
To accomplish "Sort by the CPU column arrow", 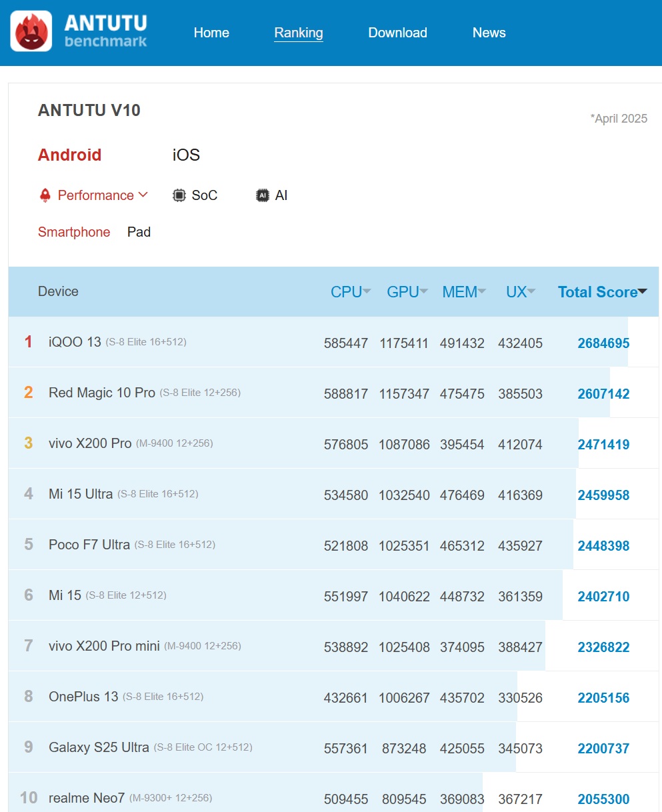I will pyautogui.click(x=367, y=291).
